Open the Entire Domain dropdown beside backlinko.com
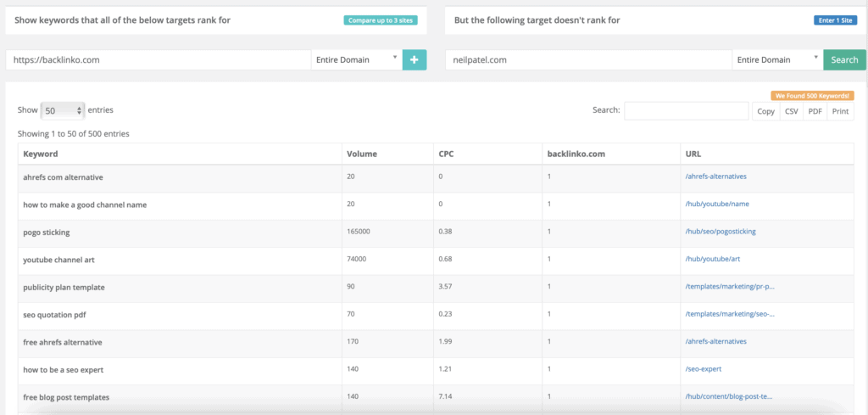The height and width of the screenshot is (415, 868). click(x=357, y=60)
